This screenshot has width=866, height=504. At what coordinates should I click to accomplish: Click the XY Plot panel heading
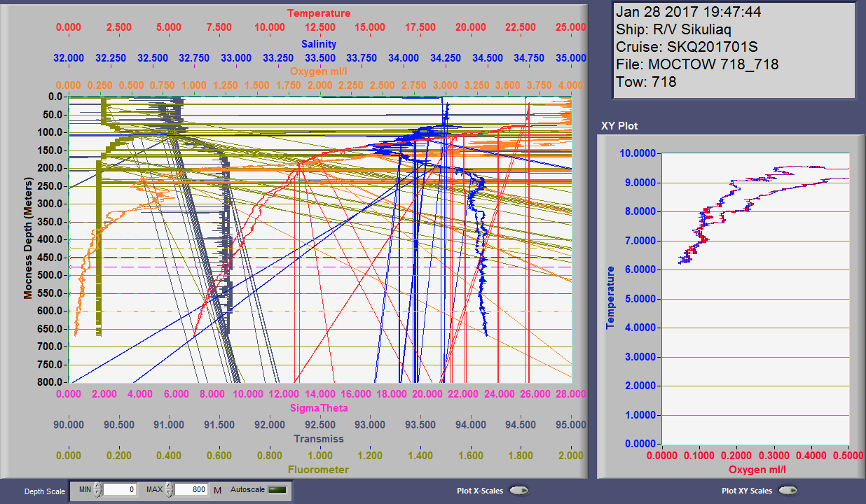[x=619, y=126]
